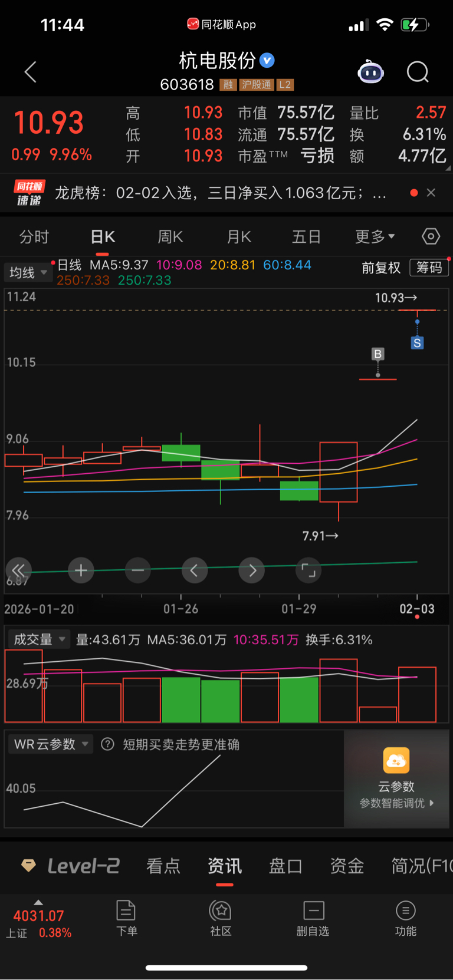Open the 盘口 tab
Image resolution: width=453 pixels, height=980 pixels.
(x=286, y=866)
